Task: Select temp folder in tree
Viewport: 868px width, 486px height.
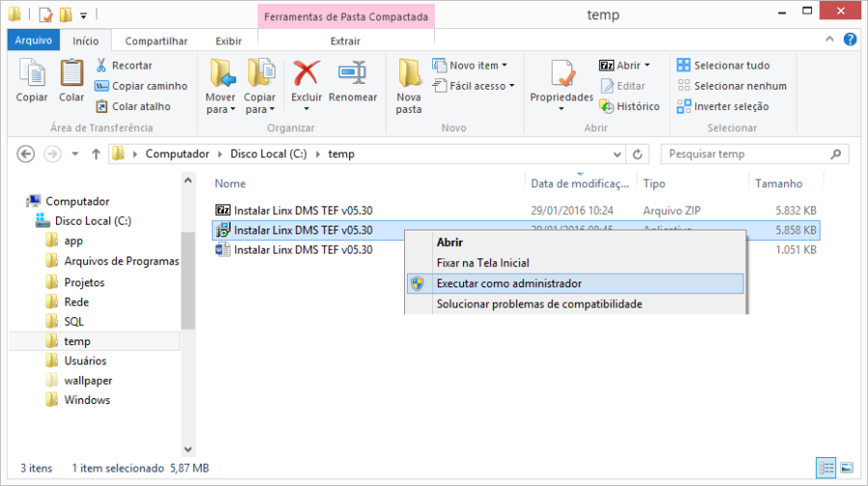Action: click(95, 341)
